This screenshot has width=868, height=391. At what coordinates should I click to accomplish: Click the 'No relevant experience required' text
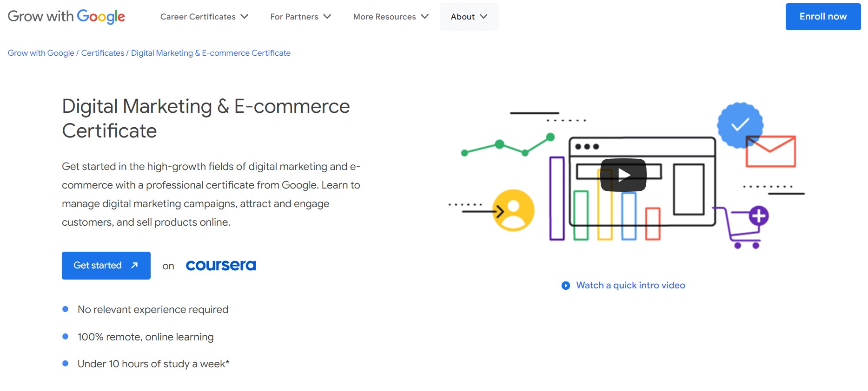point(153,310)
